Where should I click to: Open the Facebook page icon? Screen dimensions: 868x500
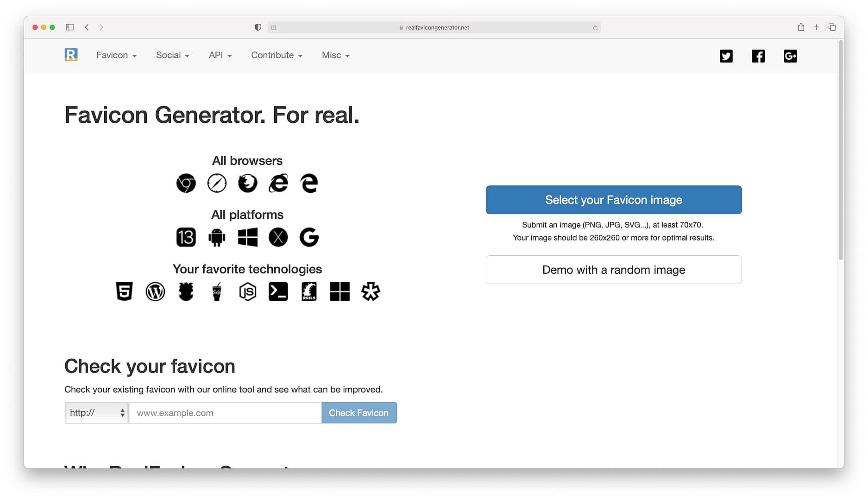tap(758, 56)
